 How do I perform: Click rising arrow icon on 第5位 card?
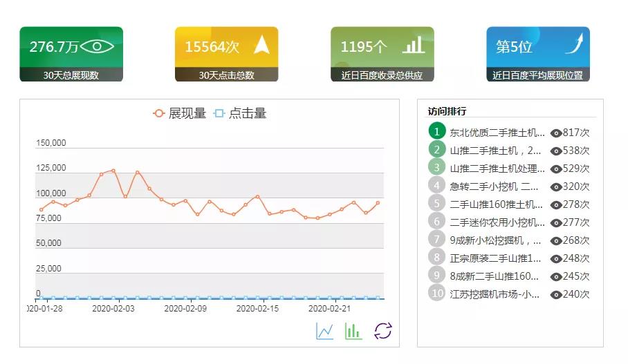click(x=574, y=44)
